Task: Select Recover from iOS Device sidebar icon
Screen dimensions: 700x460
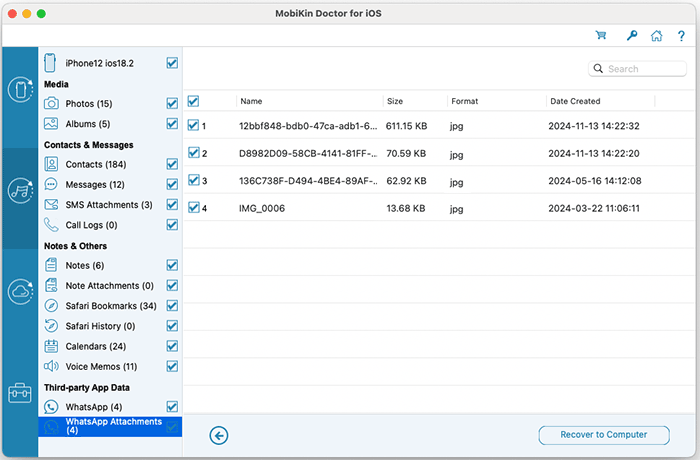Action: [20, 89]
